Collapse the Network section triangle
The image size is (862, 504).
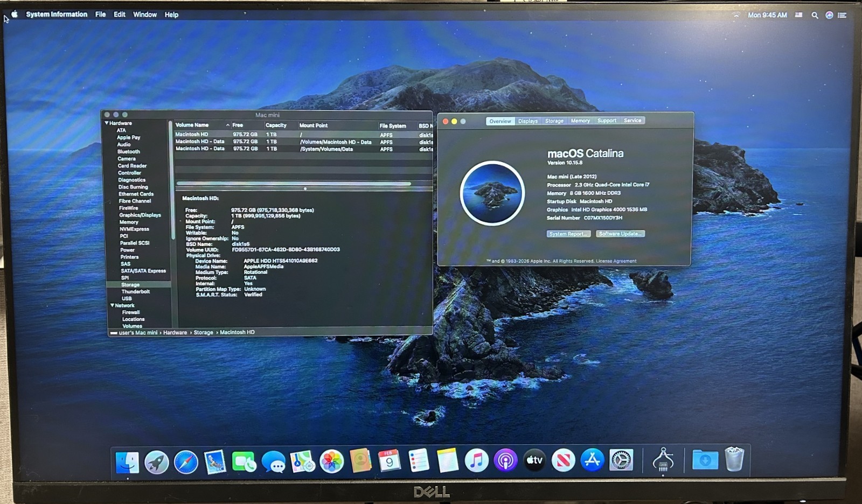pos(112,305)
